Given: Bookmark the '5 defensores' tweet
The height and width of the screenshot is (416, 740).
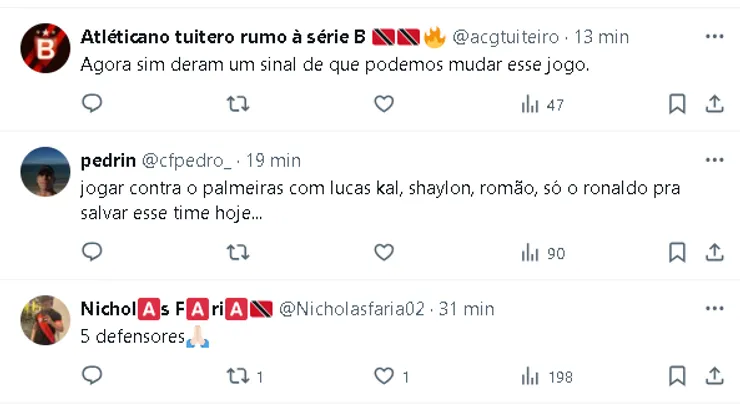Looking at the screenshot, I should click(677, 376).
